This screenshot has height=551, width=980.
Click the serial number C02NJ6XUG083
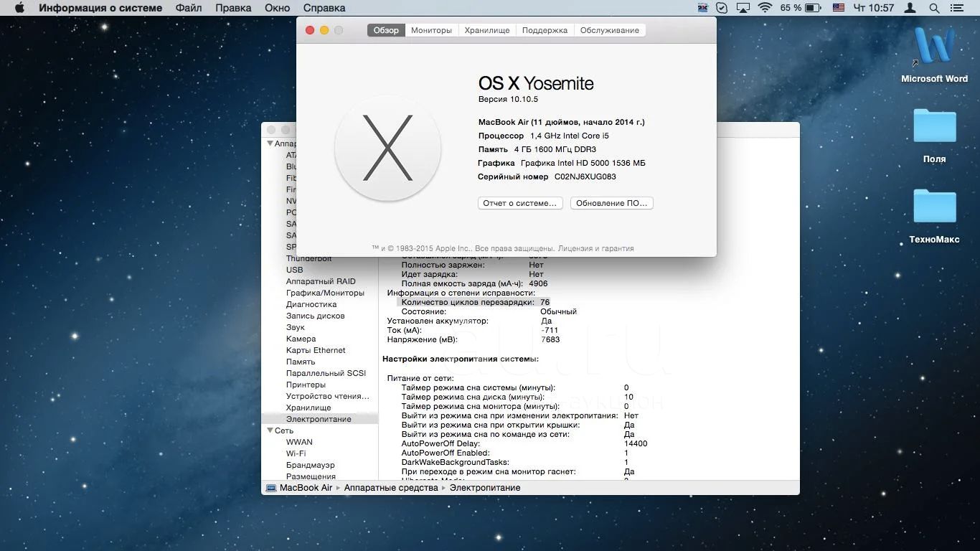point(585,176)
